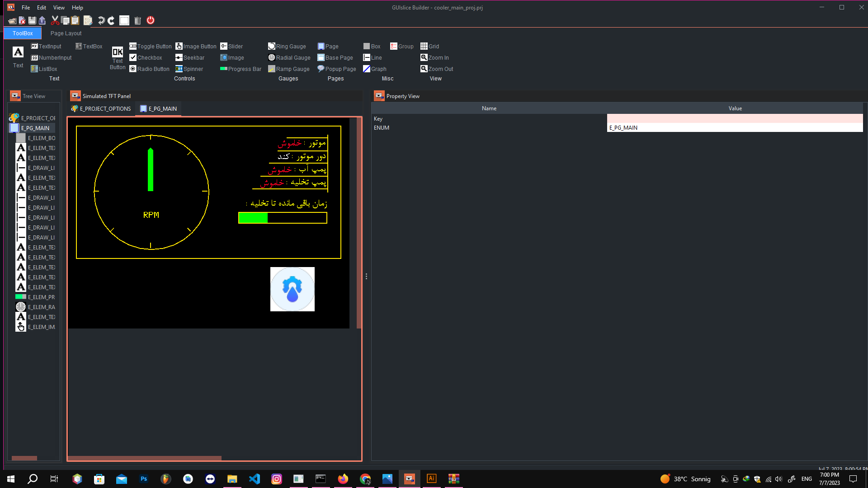Open a project with the folder toolbar icon
Viewport: 868px width, 488px height.
11,20
